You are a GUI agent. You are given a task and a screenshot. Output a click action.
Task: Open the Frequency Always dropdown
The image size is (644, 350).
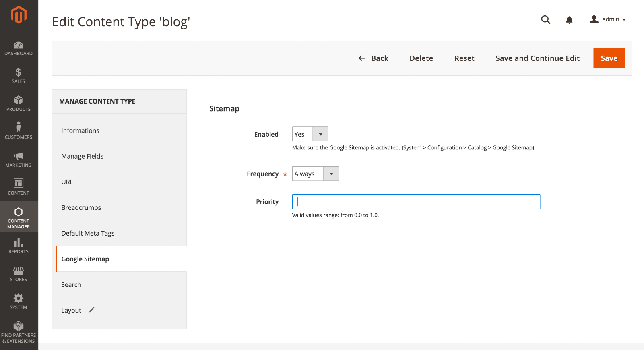click(316, 174)
